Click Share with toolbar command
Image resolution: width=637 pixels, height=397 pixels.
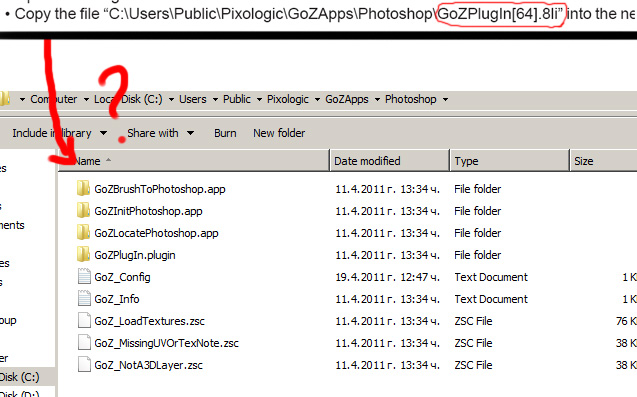click(153, 133)
